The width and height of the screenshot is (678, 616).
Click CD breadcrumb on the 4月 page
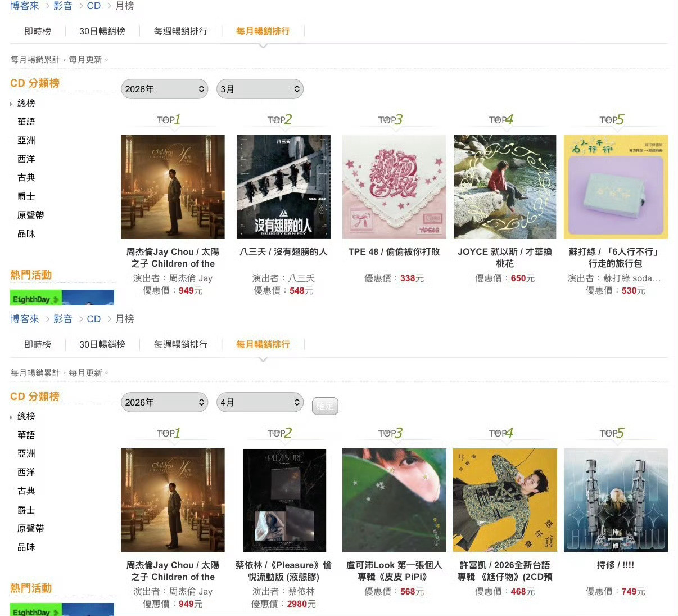click(x=94, y=319)
